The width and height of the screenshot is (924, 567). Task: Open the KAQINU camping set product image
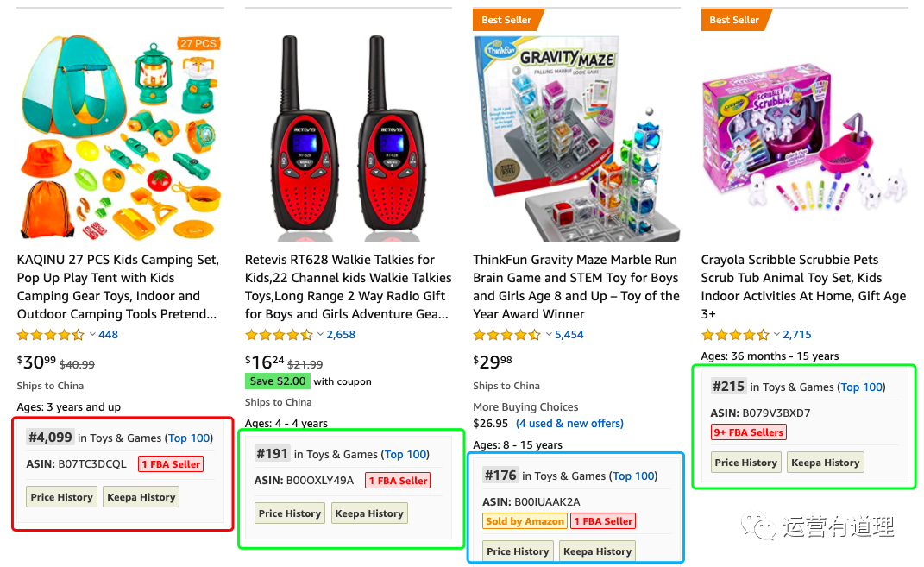coord(120,138)
